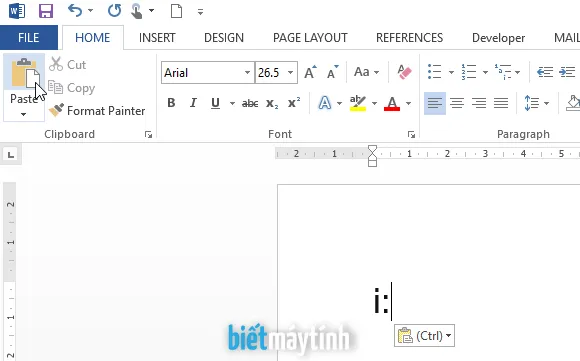Viewport: 580px width, 361px height.
Task: Click the Touch/Mouse Mode icon
Action: tap(136, 11)
